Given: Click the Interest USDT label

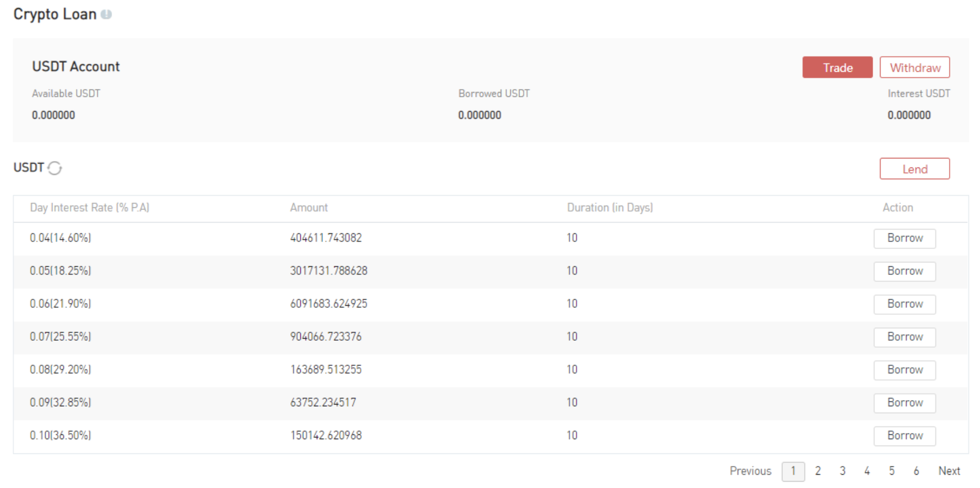Looking at the screenshot, I should point(919,94).
